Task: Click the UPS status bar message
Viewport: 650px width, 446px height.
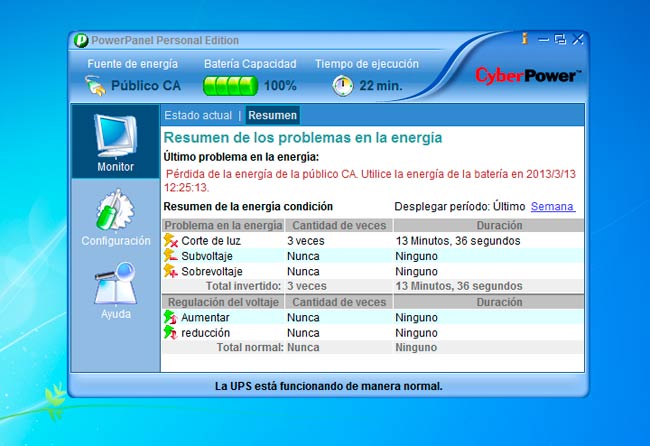Action: 328,386
